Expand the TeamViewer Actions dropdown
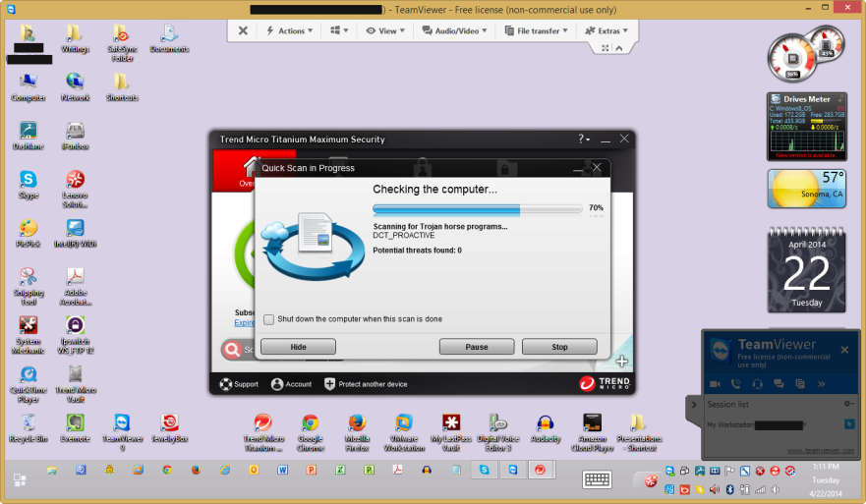This screenshot has width=866, height=504. (x=290, y=30)
